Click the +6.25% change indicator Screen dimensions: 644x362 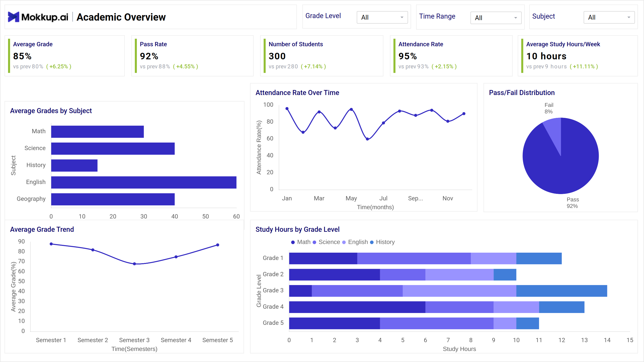(59, 67)
